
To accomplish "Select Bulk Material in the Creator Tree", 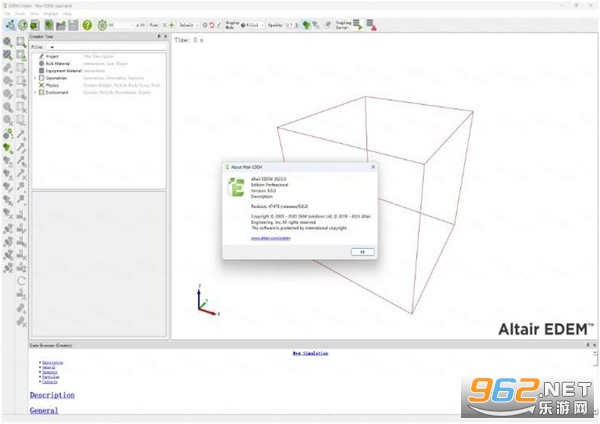I will (58, 64).
